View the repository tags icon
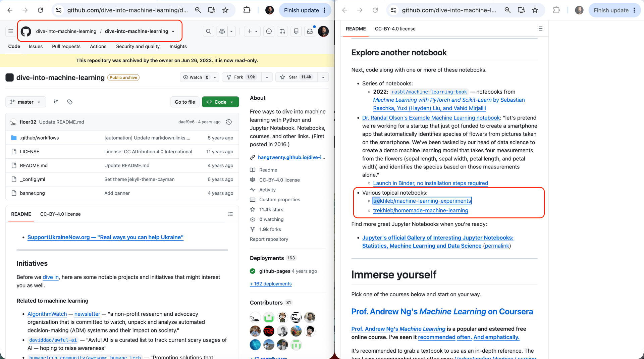The height and width of the screenshot is (359, 644). 70,102
